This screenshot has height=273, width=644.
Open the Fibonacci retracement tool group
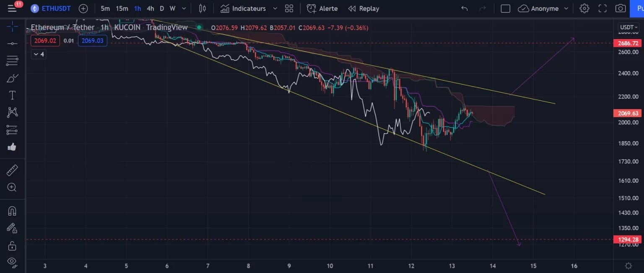[12, 61]
